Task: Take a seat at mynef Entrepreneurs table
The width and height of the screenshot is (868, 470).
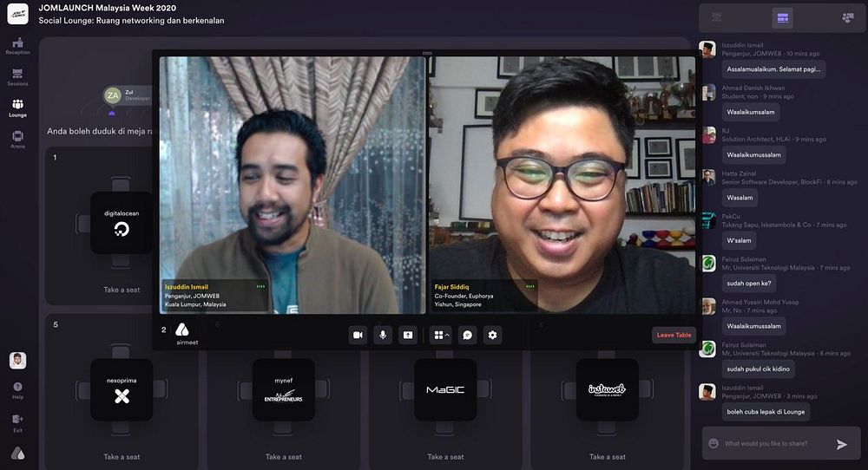Action: (x=284, y=457)
